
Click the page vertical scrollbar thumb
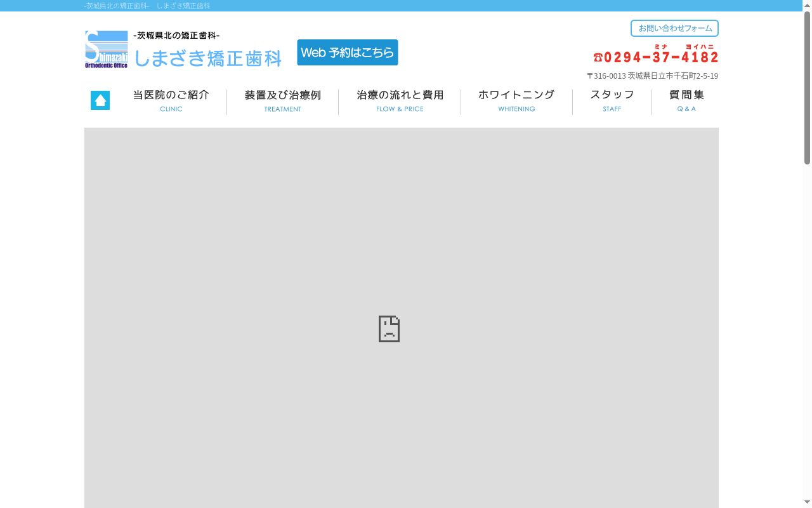[807, 88]
